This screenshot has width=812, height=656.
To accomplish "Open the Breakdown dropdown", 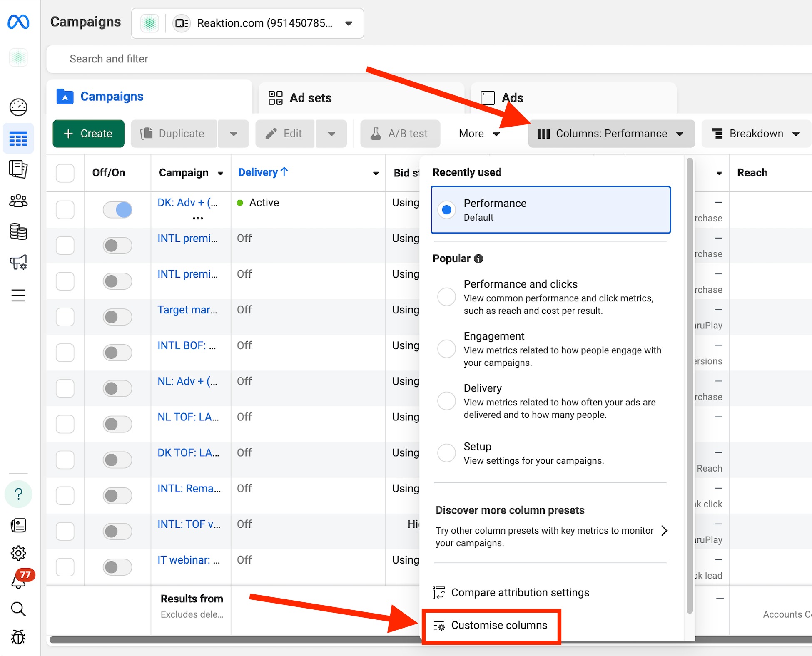I will coord(756,134).
